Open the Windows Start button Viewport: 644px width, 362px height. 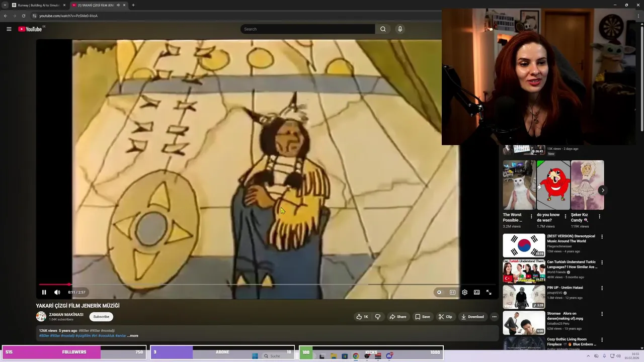point(255,356)
